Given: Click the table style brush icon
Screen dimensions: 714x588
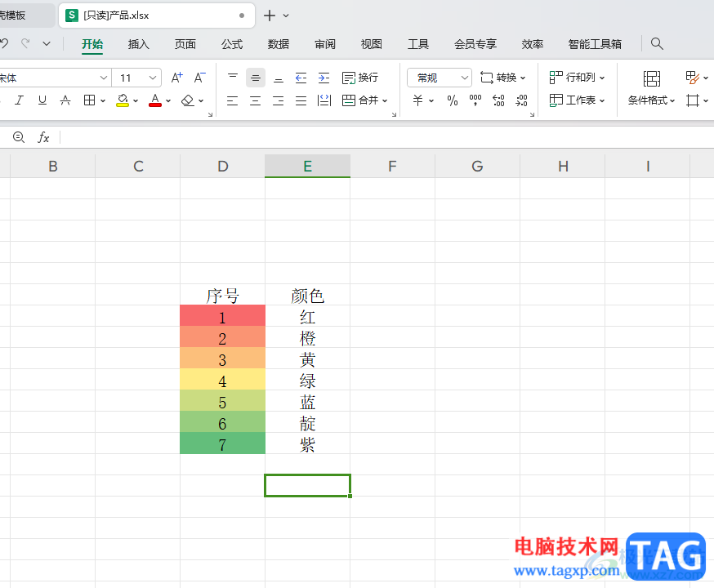Looking at the screenshot, I should (x=693, y=78).
